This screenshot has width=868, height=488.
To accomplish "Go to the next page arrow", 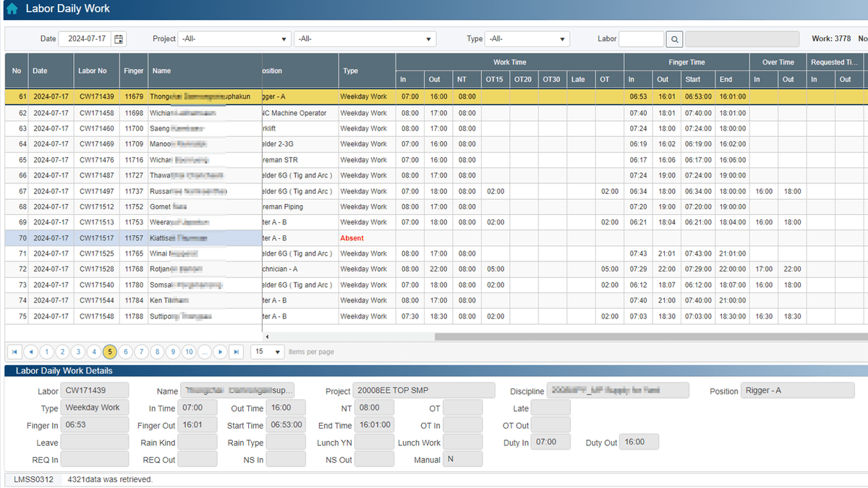I will point(221,352).
